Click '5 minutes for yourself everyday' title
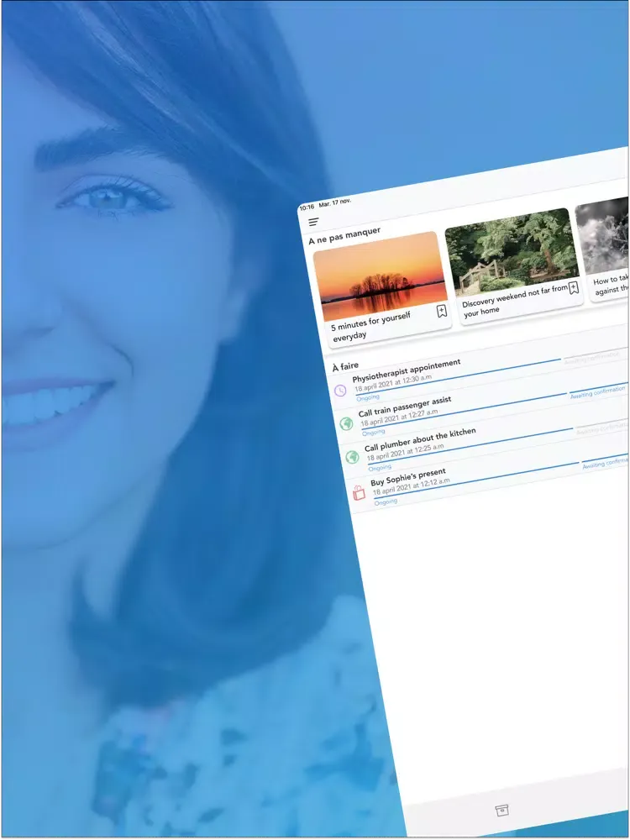This screenshot has height=840, width=630. pyautogui.click(x=370, y=326)
